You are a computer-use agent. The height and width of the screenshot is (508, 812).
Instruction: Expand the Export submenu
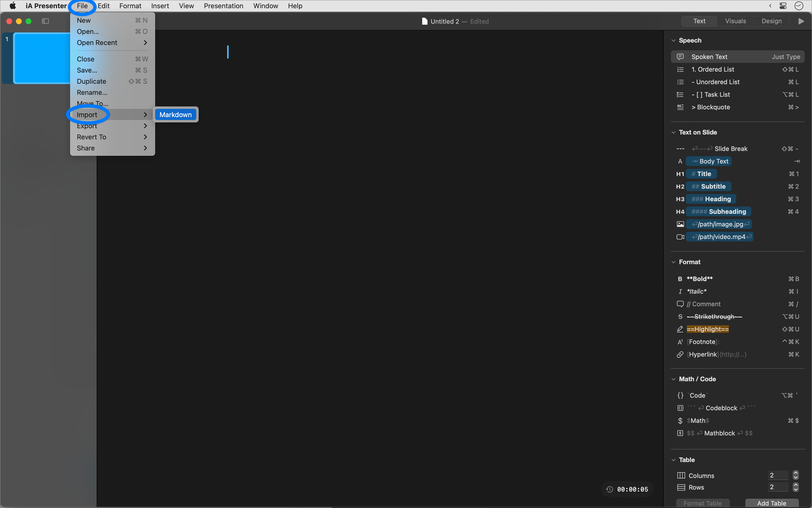tap(112, 126)
